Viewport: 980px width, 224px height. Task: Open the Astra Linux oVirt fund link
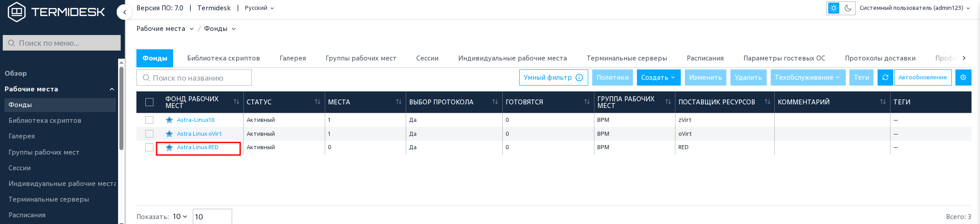[x=199, y=134]
